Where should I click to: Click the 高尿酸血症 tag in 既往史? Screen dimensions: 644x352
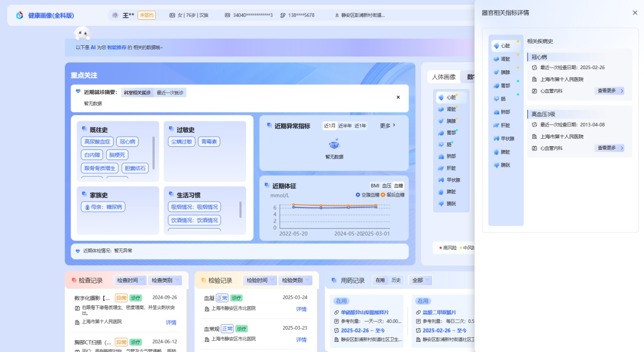[x=97, y=142]
